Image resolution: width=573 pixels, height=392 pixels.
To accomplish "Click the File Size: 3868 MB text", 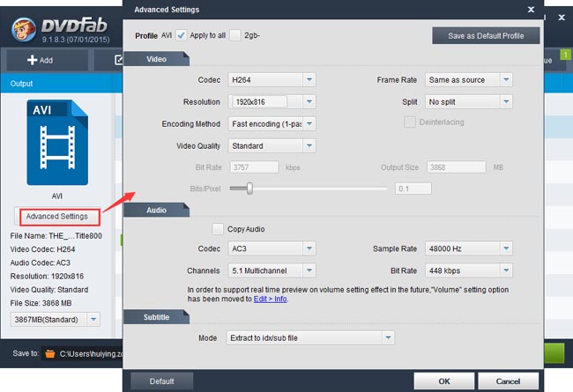I will (41, 303).
